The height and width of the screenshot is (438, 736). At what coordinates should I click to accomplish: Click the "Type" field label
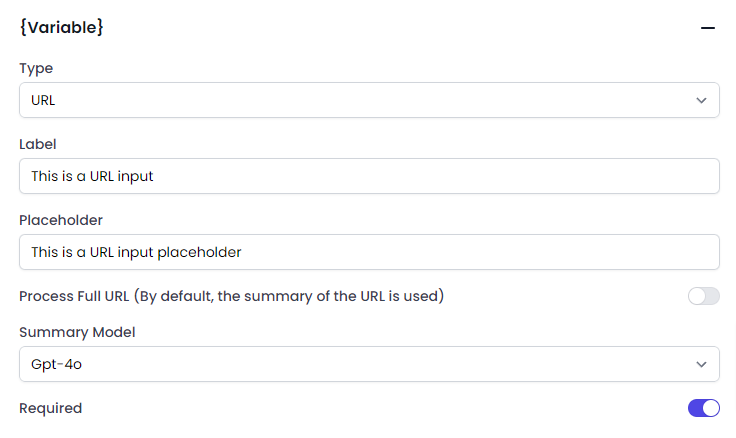tap(36, 68)
